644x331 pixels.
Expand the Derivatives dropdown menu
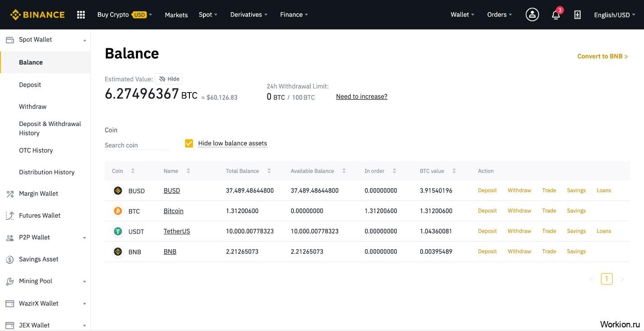[249, 14]
